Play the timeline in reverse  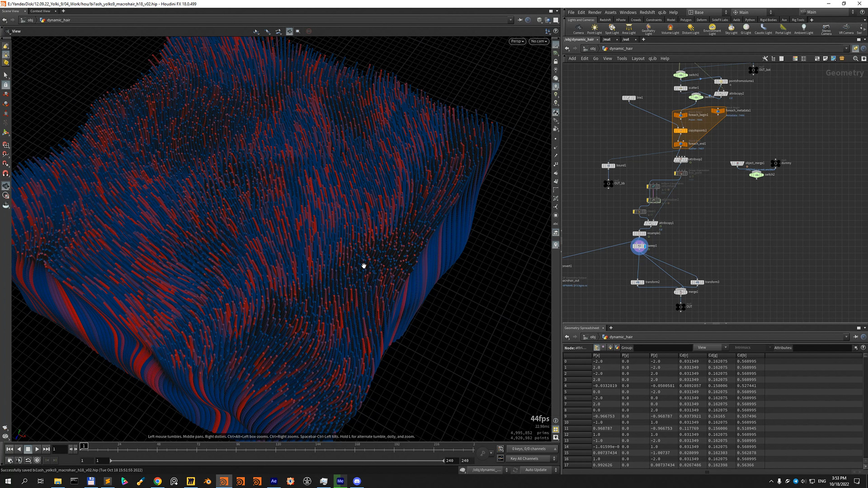(19, 449)
